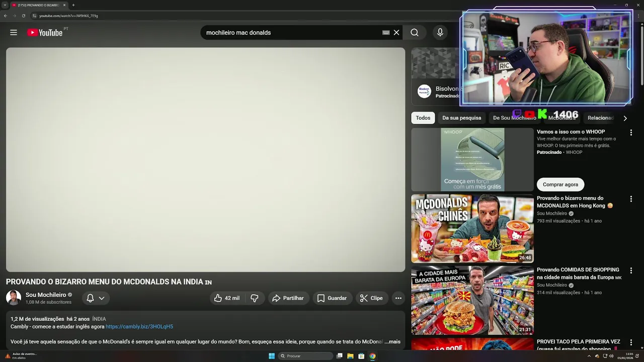
Task: Open notification bell options for Sou Mochileiro
Action: (x=96, y=298)
